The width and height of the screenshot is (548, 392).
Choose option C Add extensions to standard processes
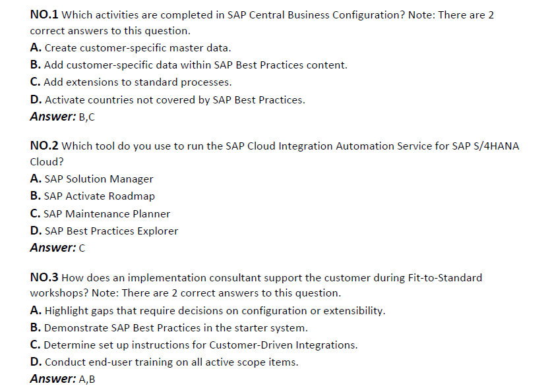[x=131, y=82]
